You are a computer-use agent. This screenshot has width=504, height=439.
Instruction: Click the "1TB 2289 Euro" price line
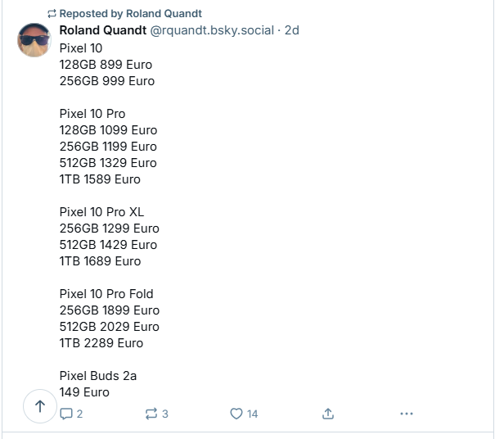coord(101,342)
